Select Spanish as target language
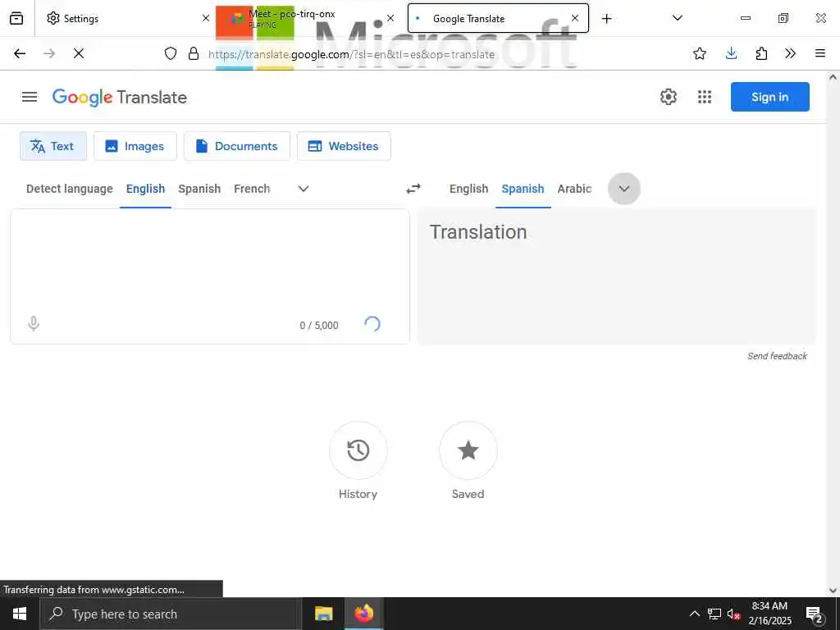This screenshot has width=840, height=630. click(x=523, y=189)
